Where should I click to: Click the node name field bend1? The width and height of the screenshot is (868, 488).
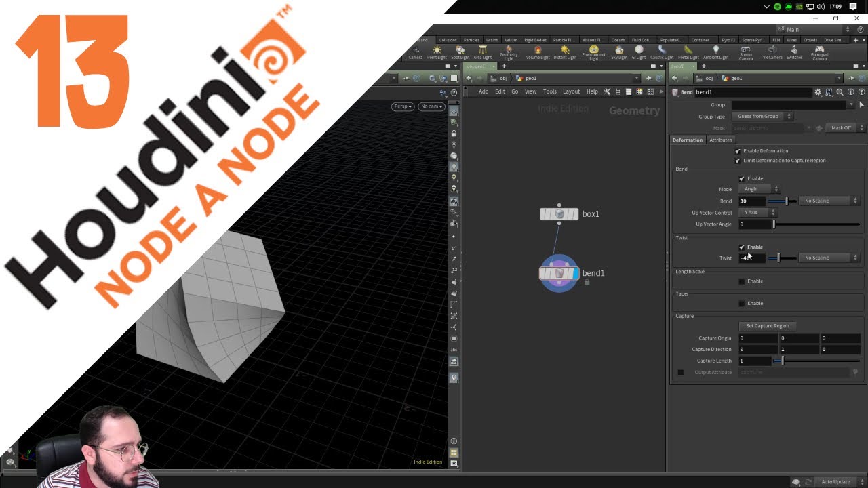[753, 92]
